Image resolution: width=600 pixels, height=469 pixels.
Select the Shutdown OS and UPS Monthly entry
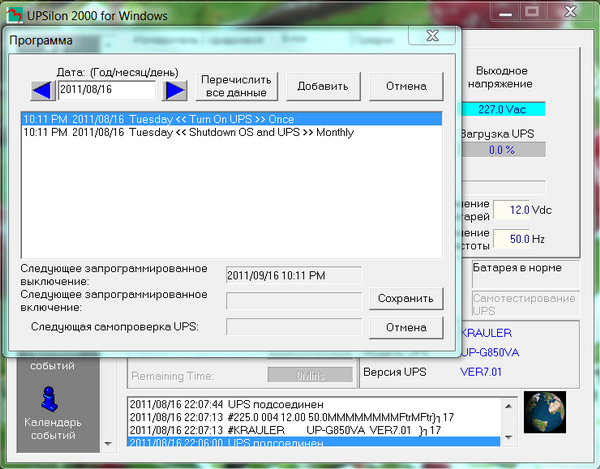(x=232, y=132)
